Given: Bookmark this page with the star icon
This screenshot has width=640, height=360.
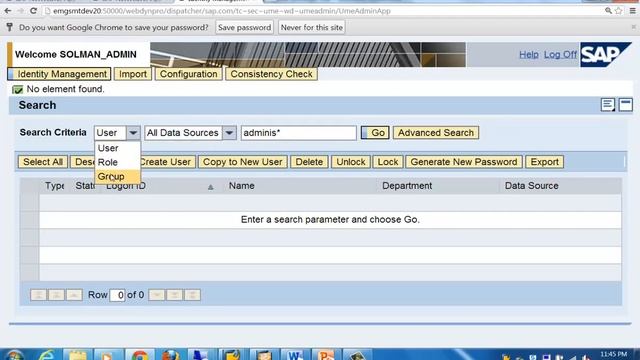Looking at the screenshot, I should 619,11.
